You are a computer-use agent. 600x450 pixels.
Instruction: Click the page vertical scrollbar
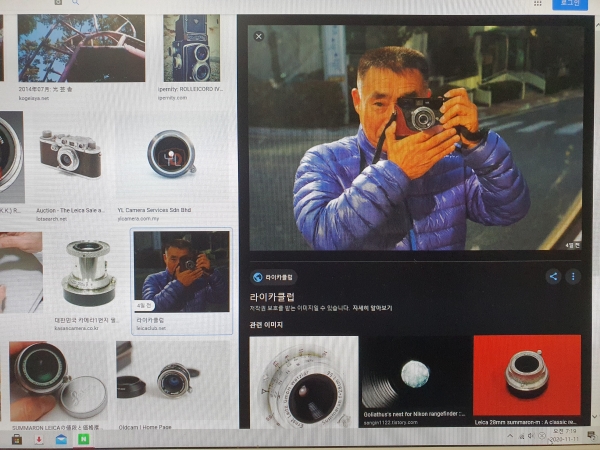coord(596,222)
